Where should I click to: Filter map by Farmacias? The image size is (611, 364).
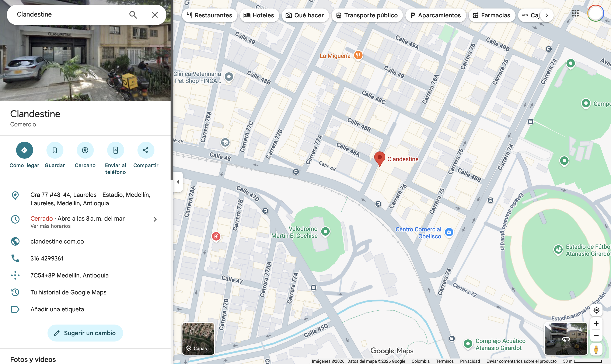click(492, 15)
